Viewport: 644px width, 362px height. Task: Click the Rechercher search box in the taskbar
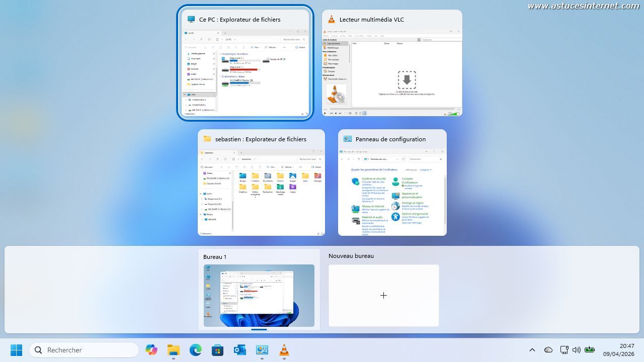click(x=85, y=350)
